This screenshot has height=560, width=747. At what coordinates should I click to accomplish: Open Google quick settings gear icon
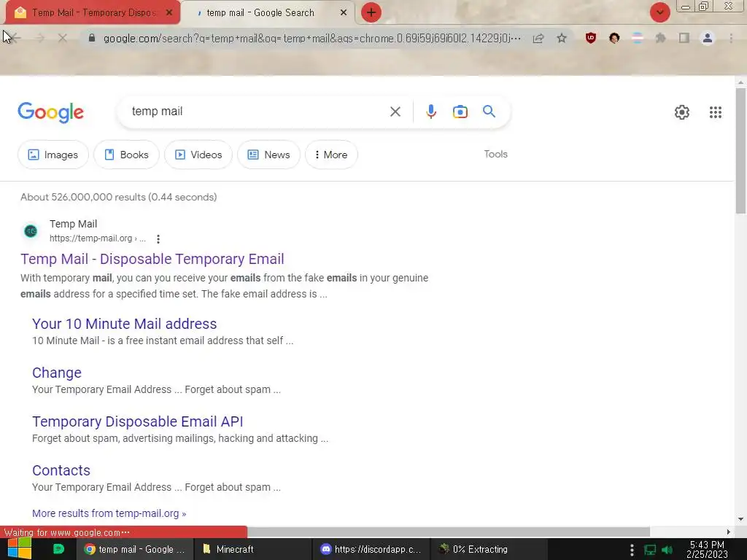(682, 112)
